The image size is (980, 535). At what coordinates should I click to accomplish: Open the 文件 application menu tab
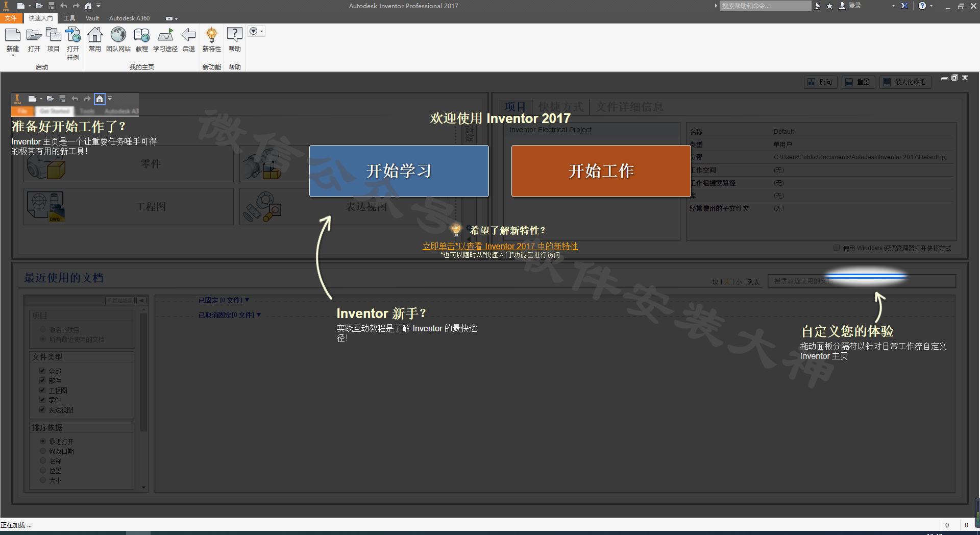(11, 18)
